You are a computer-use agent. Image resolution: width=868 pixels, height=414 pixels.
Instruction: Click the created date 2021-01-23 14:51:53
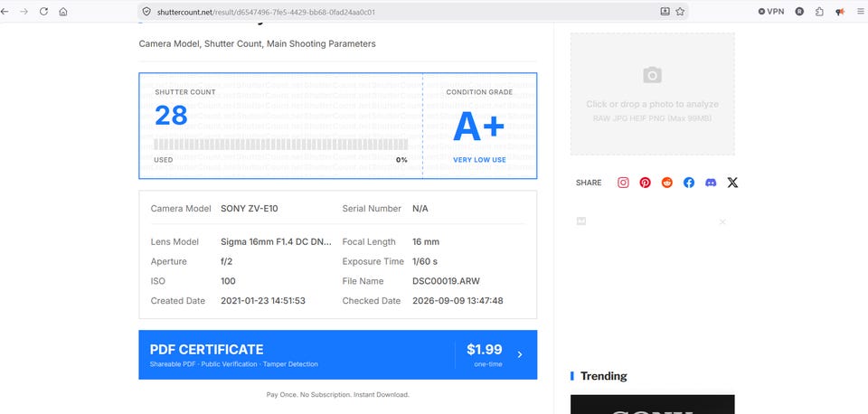click(263, 301)
